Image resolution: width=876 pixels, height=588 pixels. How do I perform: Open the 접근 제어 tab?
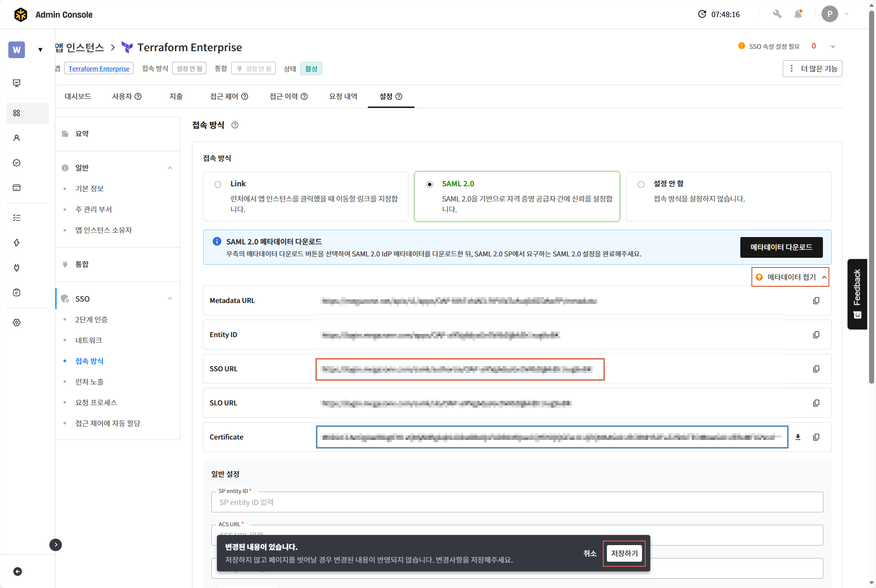[228, 96]
